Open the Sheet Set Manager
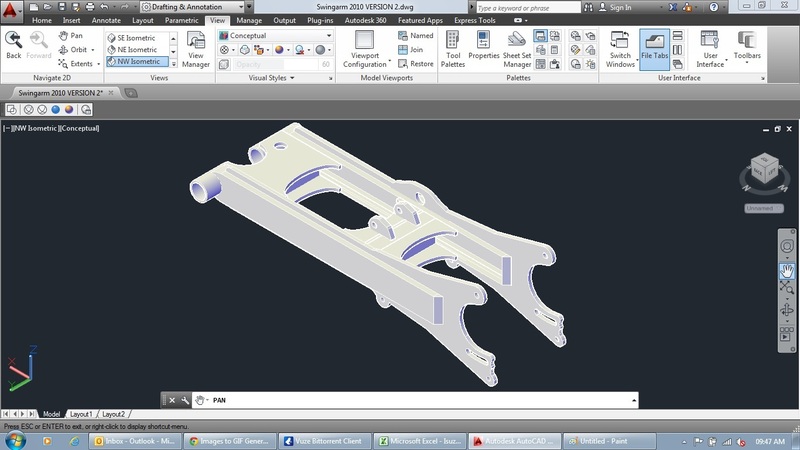This screenshot has height=450, width=800. [x=517, y=49]
